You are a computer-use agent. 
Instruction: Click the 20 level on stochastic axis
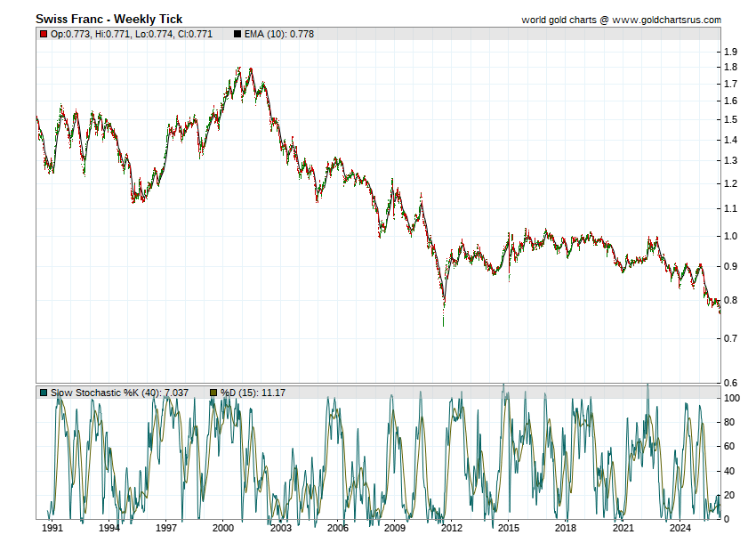tap(730, 496)
